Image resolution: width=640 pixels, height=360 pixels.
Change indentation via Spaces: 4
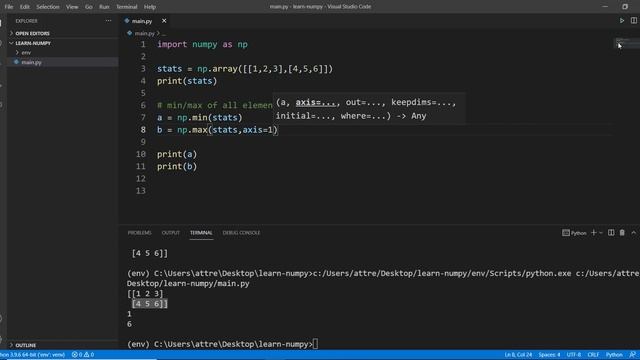[549, 355]
